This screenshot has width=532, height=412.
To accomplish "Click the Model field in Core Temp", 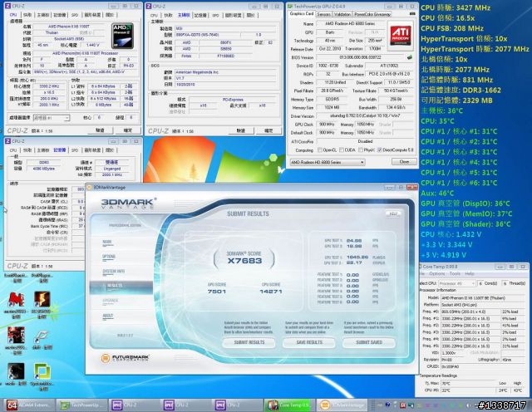I will click(x=482, y=298).
